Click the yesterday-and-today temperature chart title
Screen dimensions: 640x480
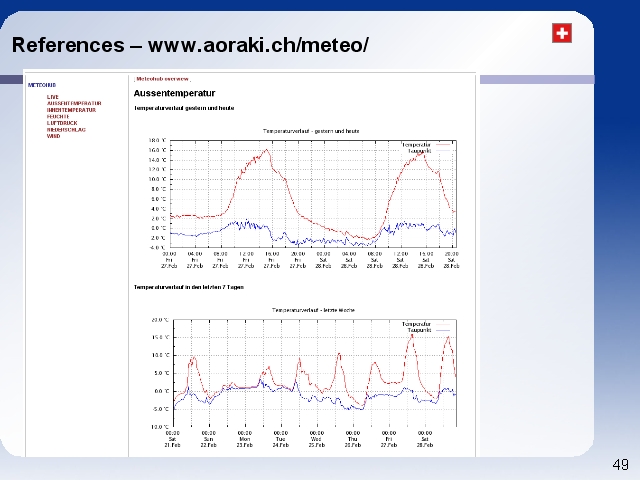pos(311,131)
